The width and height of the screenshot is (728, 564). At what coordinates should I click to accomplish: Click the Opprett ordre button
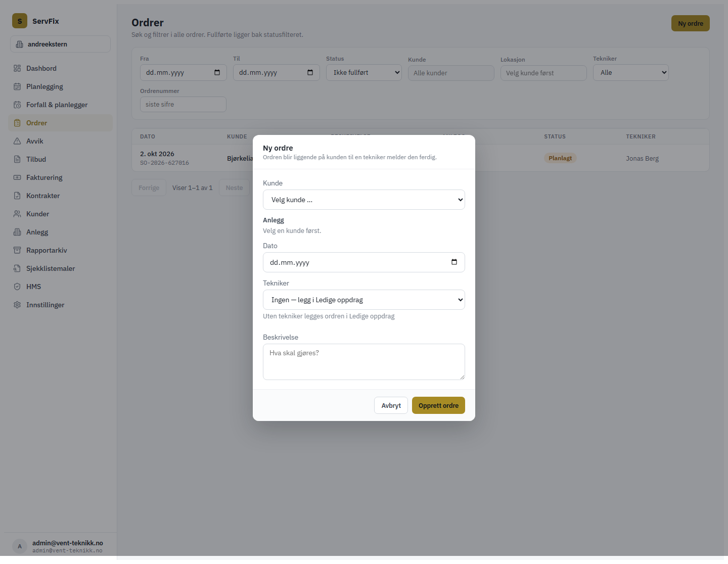438,405
